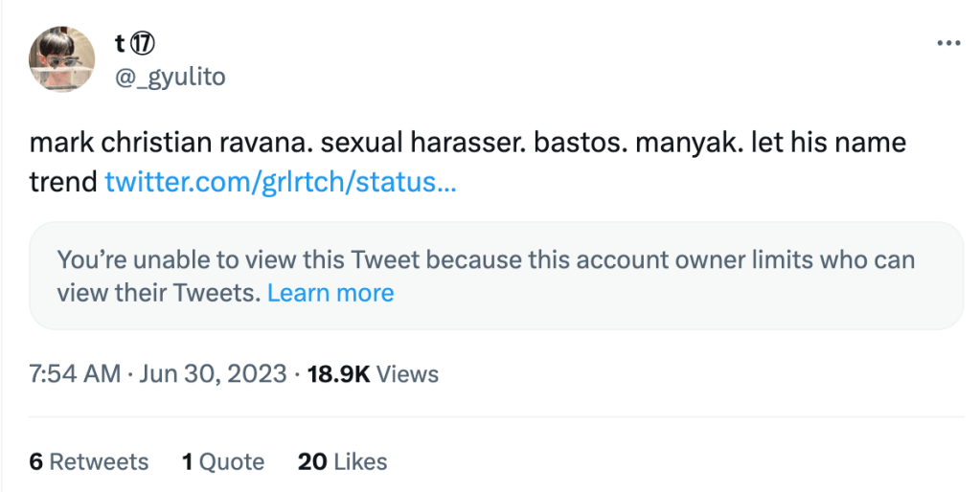
Task: Show who gave the 20 Likes
Action: [342, 461]
